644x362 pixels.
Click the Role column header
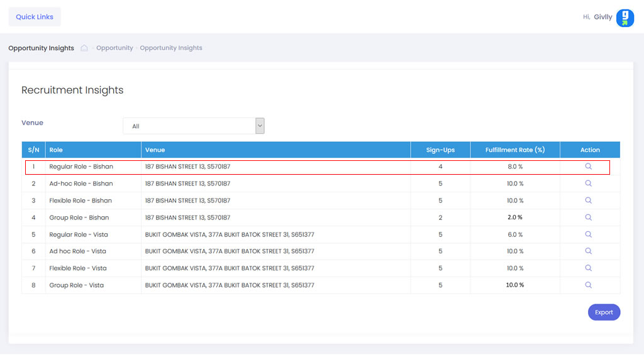pyautogui.click(x=57, y=150)
